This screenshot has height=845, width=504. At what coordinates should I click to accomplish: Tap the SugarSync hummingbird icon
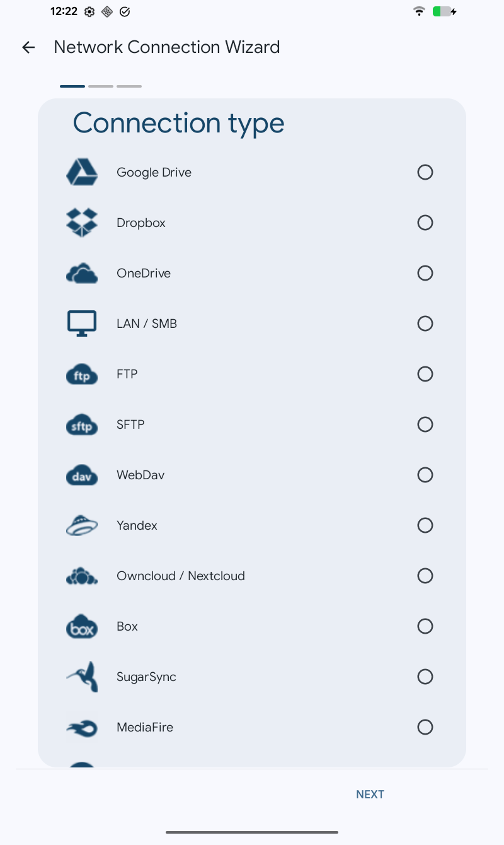pyautogui.click(x=82, y=677)
